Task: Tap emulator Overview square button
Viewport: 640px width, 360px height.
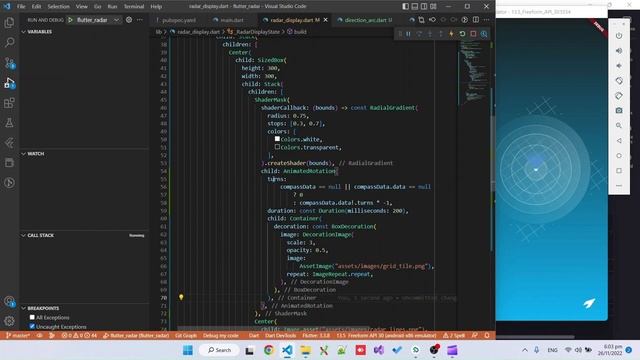Action: (619, 171)
